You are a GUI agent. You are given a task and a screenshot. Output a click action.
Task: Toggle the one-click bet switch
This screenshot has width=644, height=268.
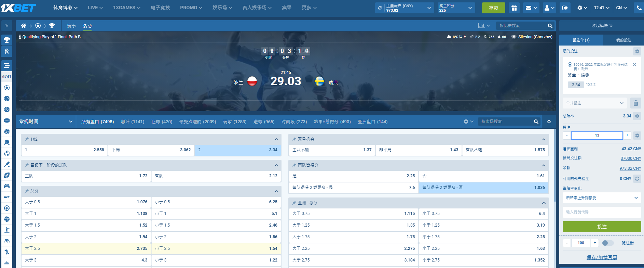pos(607,243)
